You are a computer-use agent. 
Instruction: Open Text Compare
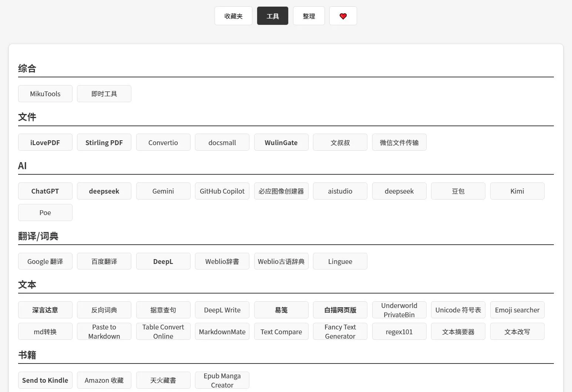tap(281, 332)
